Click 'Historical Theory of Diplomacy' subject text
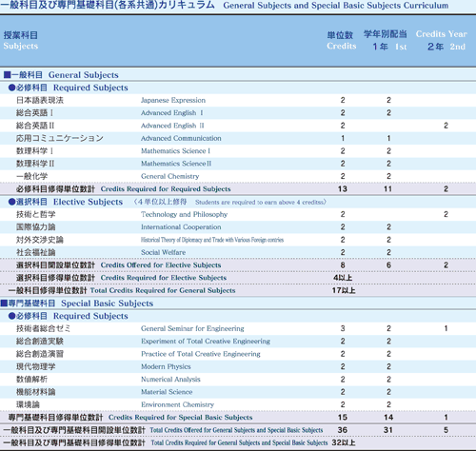This screenshot has width=476, height=451. [212, 240]
